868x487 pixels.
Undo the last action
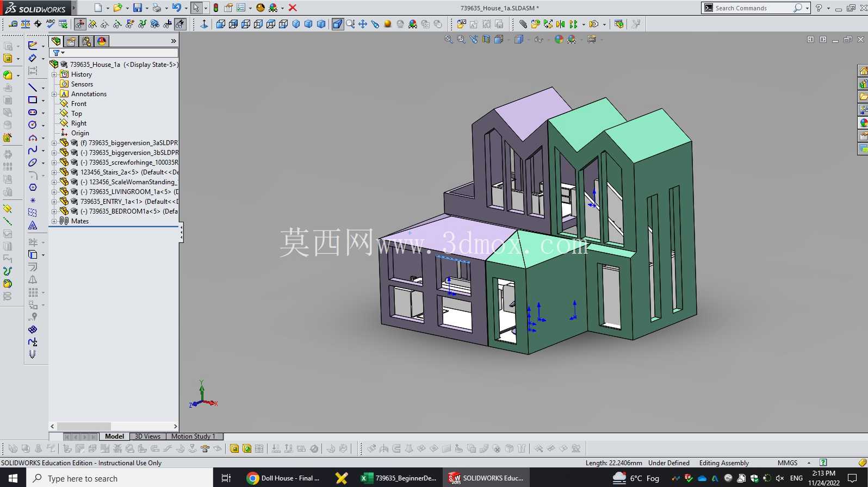(176, 8)
